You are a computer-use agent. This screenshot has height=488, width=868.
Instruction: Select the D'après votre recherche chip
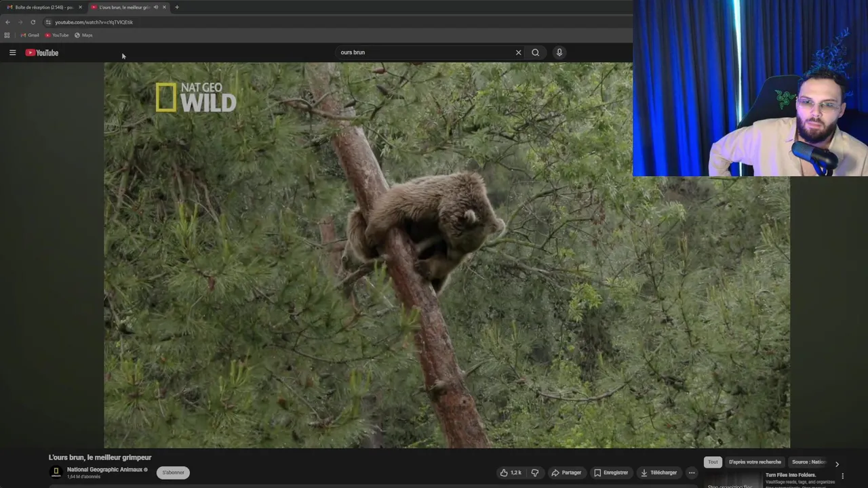pos(755,462)
